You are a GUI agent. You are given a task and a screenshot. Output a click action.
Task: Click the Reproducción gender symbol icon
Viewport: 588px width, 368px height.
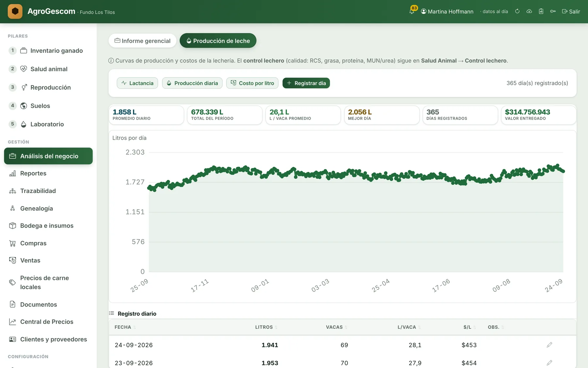pos(24,87)
